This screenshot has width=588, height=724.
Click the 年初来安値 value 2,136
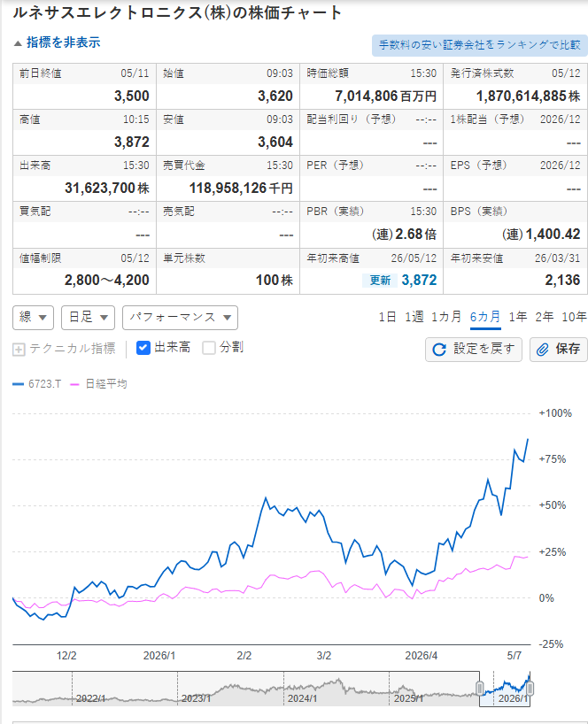[562, 281]
